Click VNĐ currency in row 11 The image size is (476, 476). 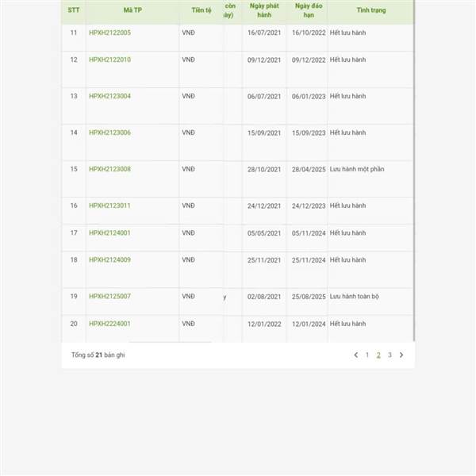tap(188, 33)
